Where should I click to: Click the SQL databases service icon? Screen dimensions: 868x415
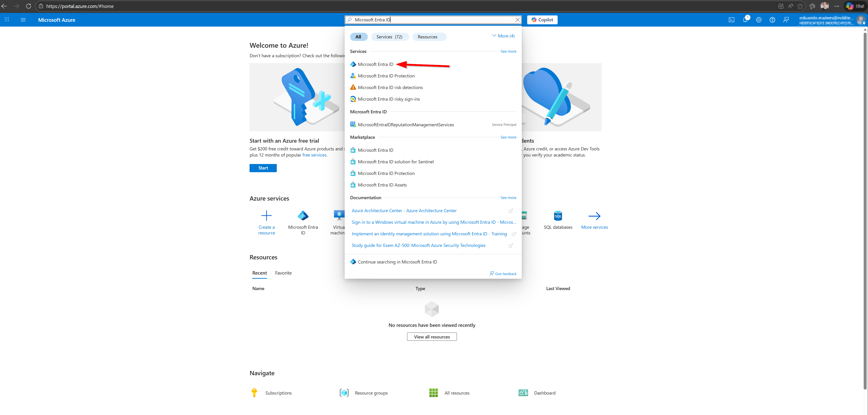pos(558,216)
